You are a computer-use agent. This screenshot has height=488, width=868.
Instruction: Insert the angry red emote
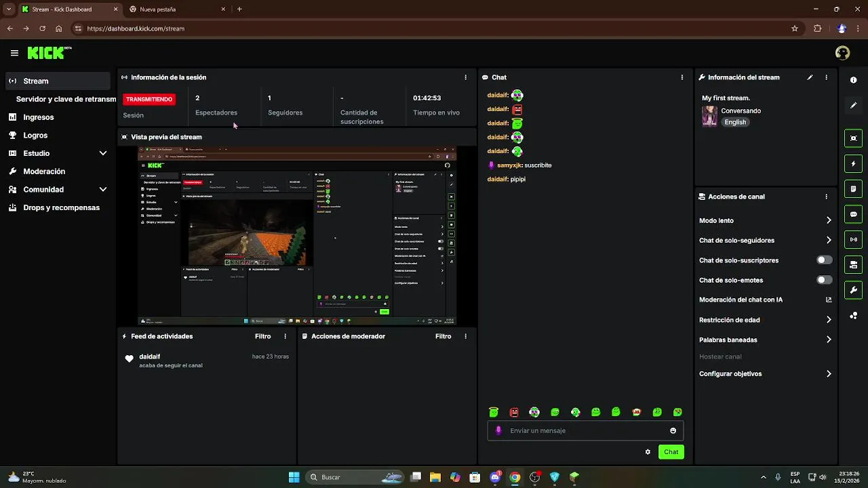pos(514,412)
